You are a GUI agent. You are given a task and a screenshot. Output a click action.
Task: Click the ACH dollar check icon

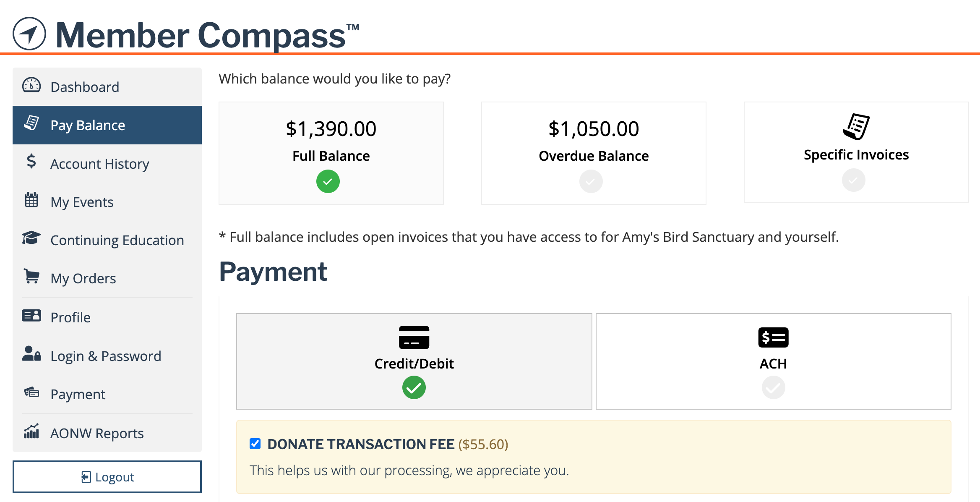(774, 337)
